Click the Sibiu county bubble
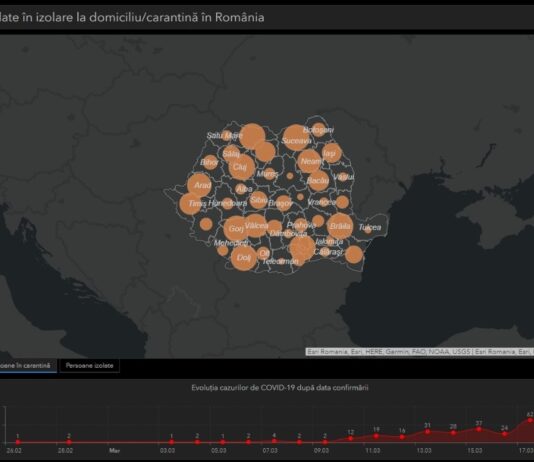Screen dimensions: 534x462 [258, 200]
